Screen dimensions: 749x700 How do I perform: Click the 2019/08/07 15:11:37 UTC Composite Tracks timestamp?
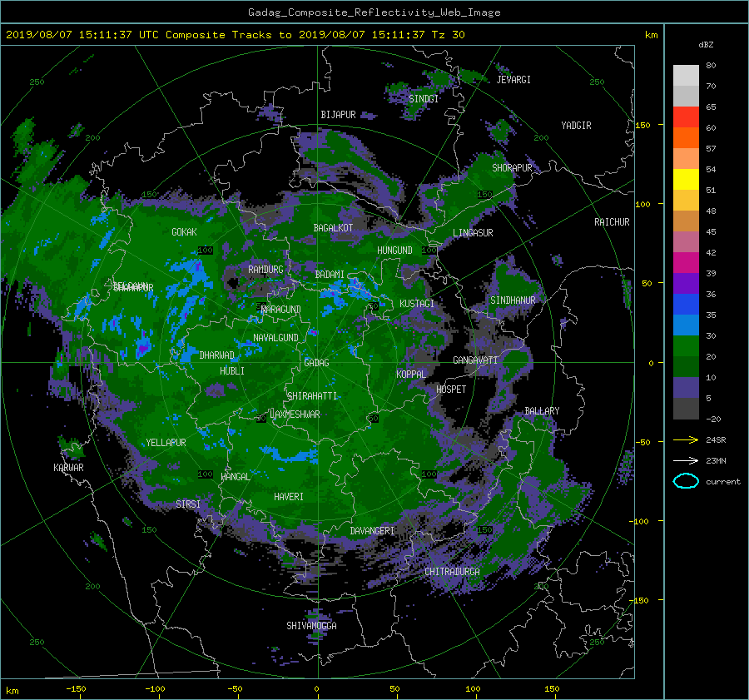[235, 34]
